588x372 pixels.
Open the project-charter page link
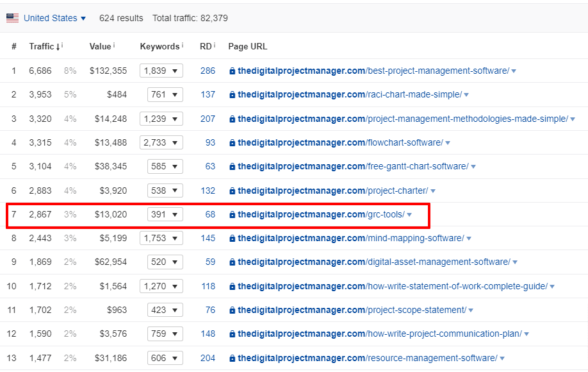[x=333, y=190]
